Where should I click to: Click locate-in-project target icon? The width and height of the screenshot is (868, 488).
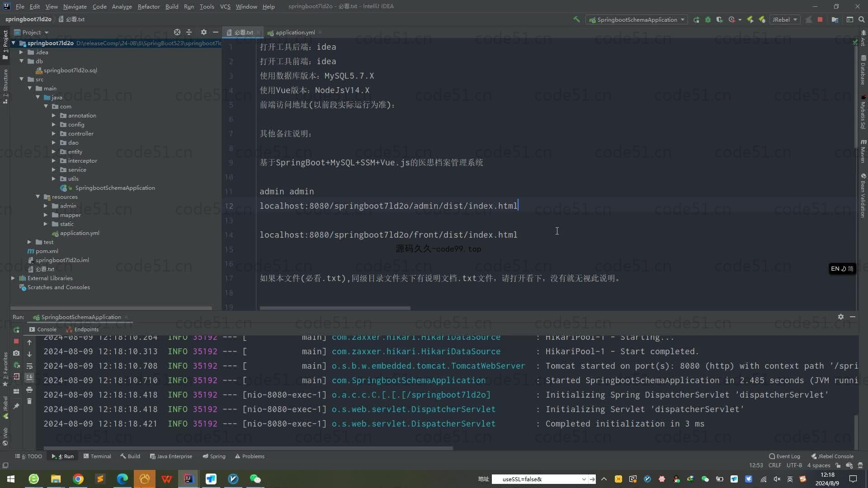pyautogui.click(x=177, y=32)
